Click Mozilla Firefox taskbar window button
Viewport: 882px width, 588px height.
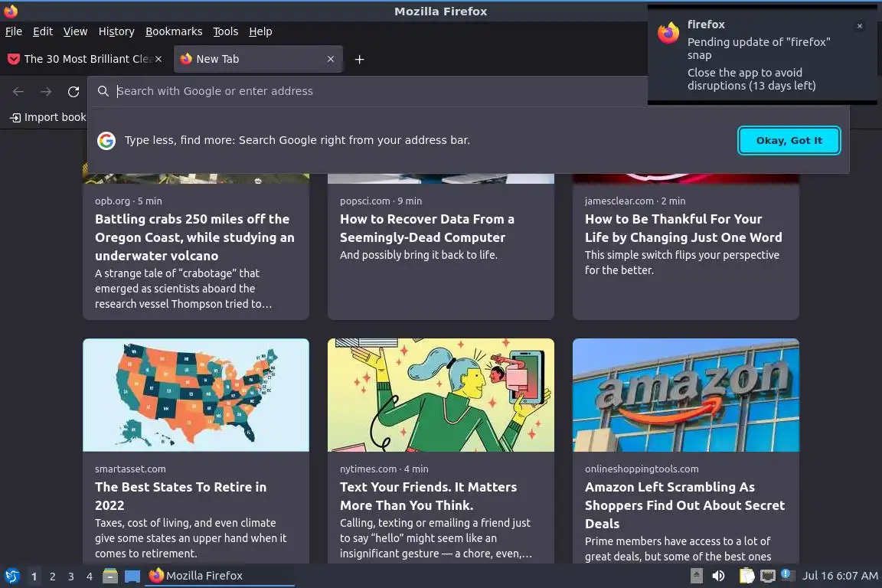tap(220, 576)
